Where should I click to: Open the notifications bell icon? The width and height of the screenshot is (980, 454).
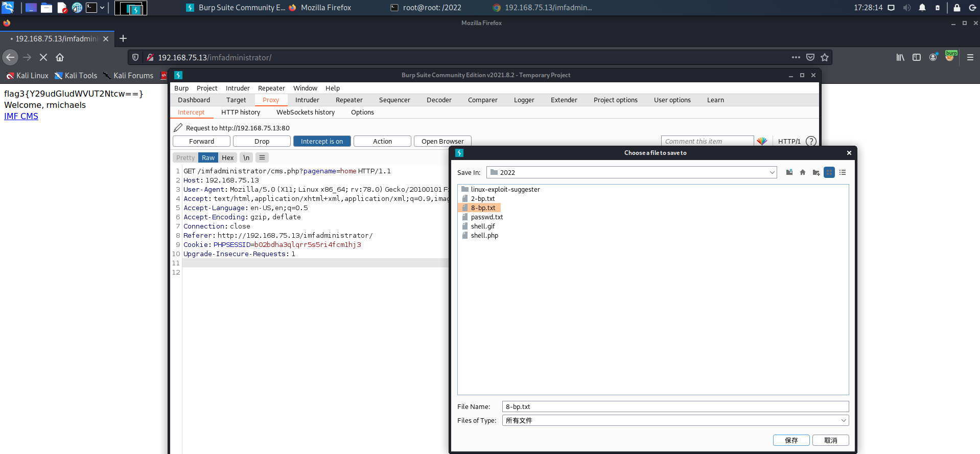coord(922,7)
